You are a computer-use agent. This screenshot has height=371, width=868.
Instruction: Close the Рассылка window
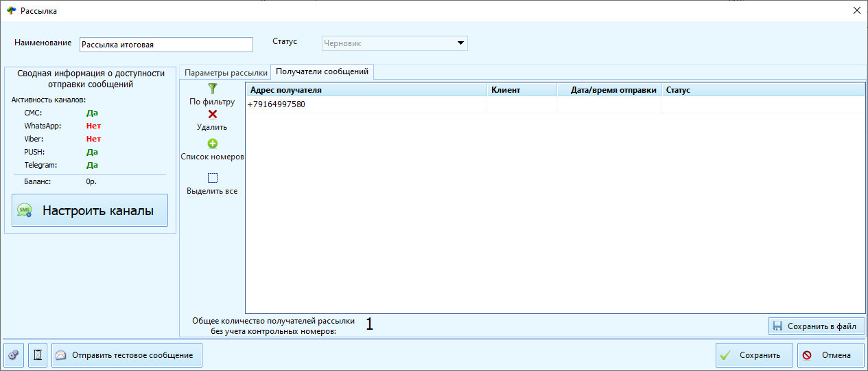click(856, 10)
